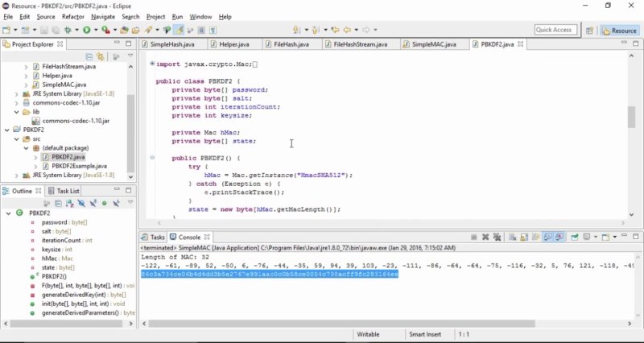This screenshot has height=343, width=644.
Task: Collapse All in Project Explorer
Action: tap(89, 56)
